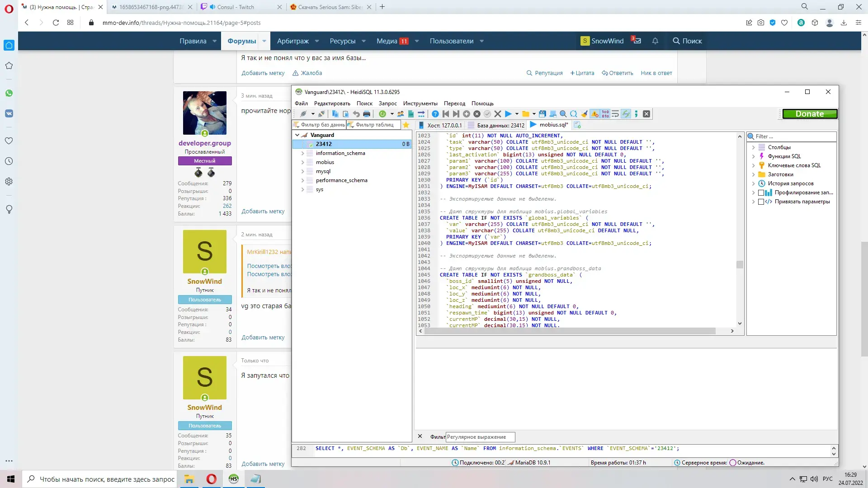This screenshot has height=488, width=868.
Task: Click the Поиск button in forum header
Action: (687, 41)
